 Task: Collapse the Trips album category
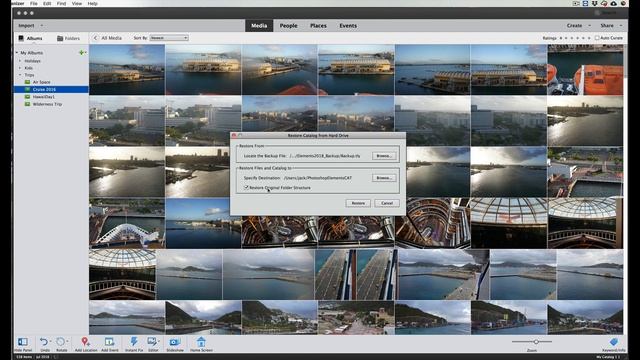(x=20, y=75)
